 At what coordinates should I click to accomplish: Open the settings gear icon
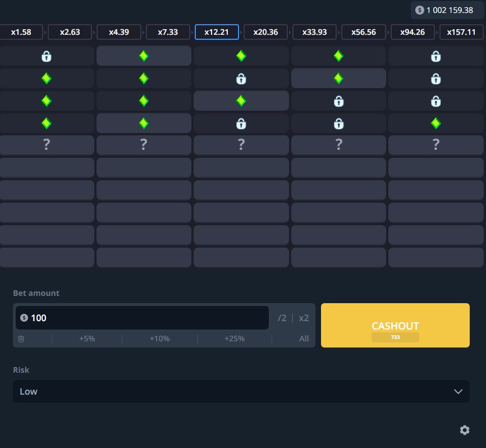coord(464,430)
